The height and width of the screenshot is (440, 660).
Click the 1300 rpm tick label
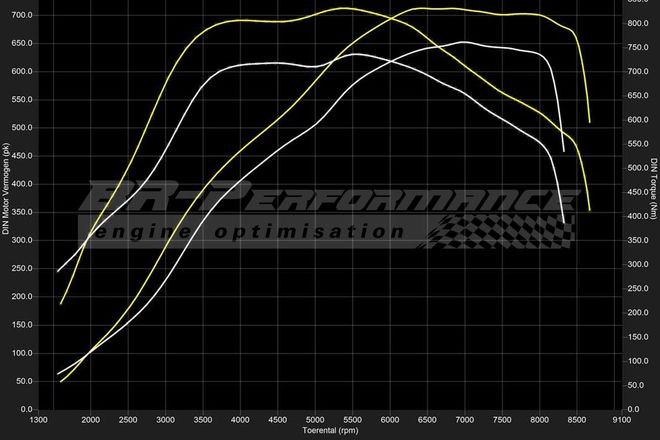pyautogui.click(x=40, y=420)
